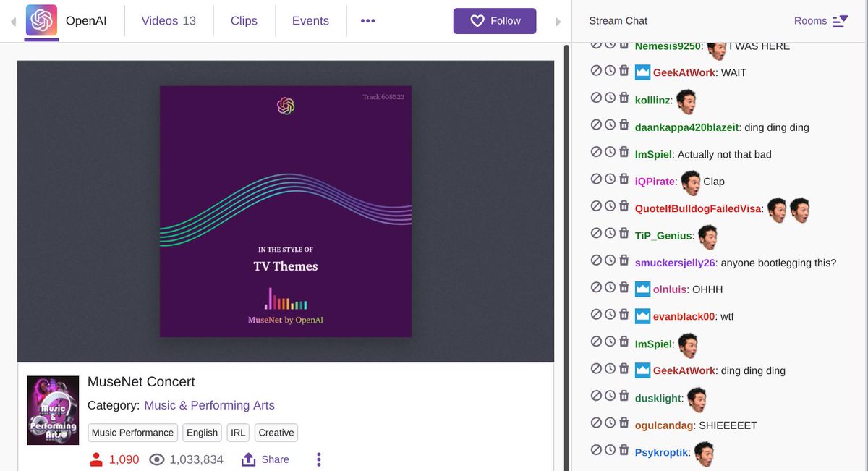
Task: Timeout user smuckersjelly26
Action: (x=610, y=260)
